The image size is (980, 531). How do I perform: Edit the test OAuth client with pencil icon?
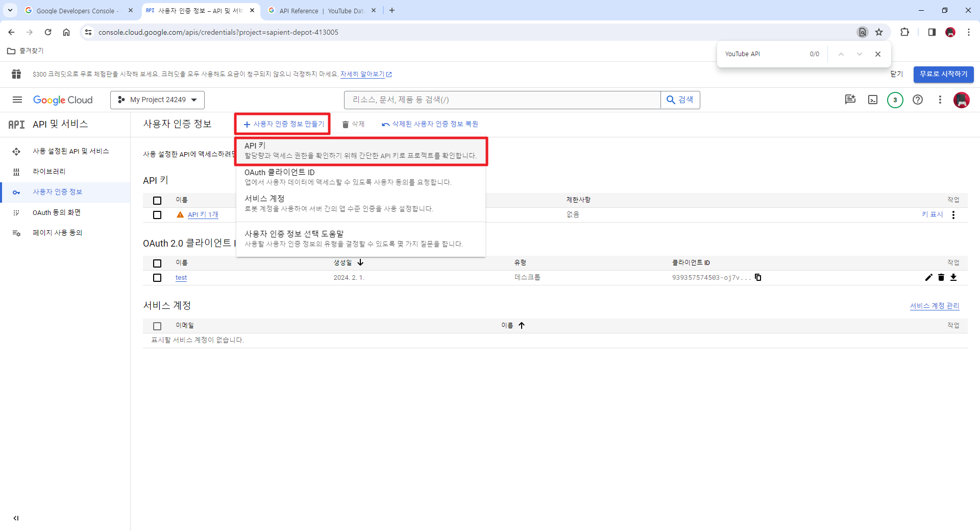click(x=928, y=277)
